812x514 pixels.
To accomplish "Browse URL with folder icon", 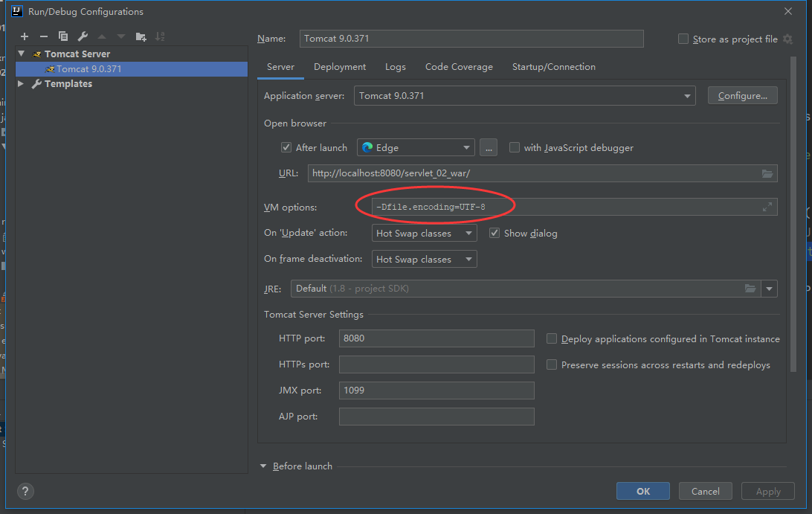I will 767,173.
